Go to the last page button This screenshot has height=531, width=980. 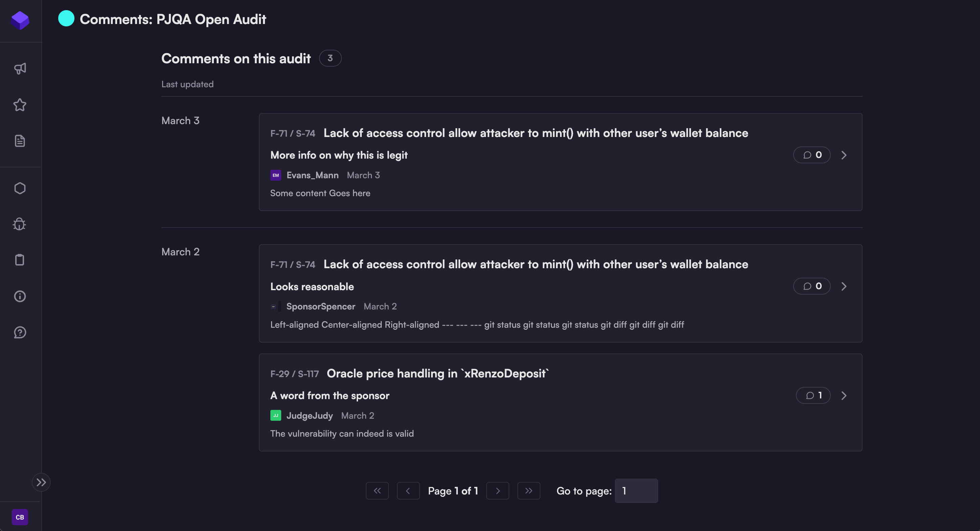pos(529,491)
